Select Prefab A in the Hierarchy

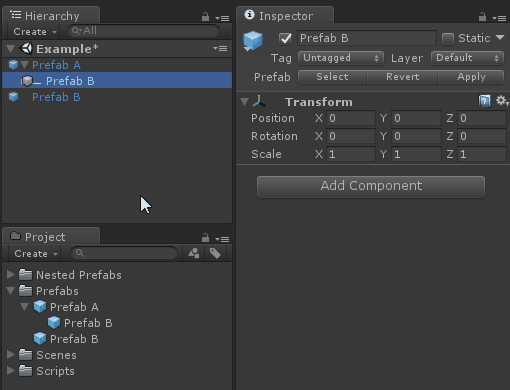click(56, 65)
